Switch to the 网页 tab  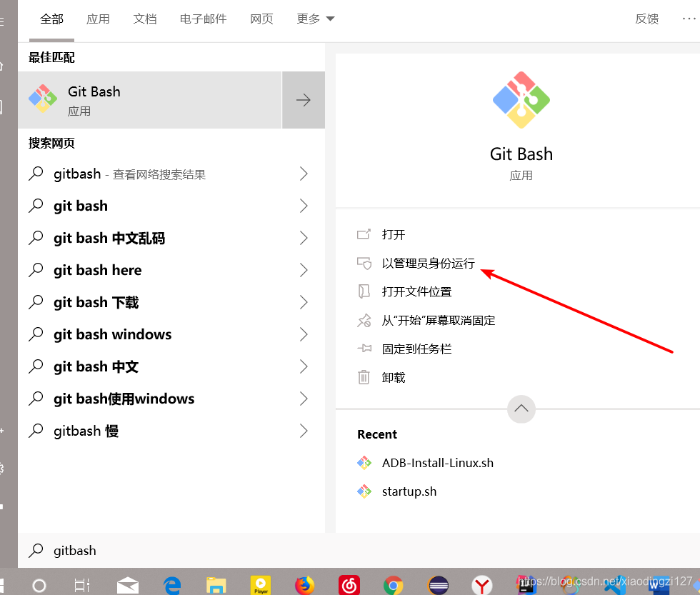pyautogui.click(x=261, y=19)
